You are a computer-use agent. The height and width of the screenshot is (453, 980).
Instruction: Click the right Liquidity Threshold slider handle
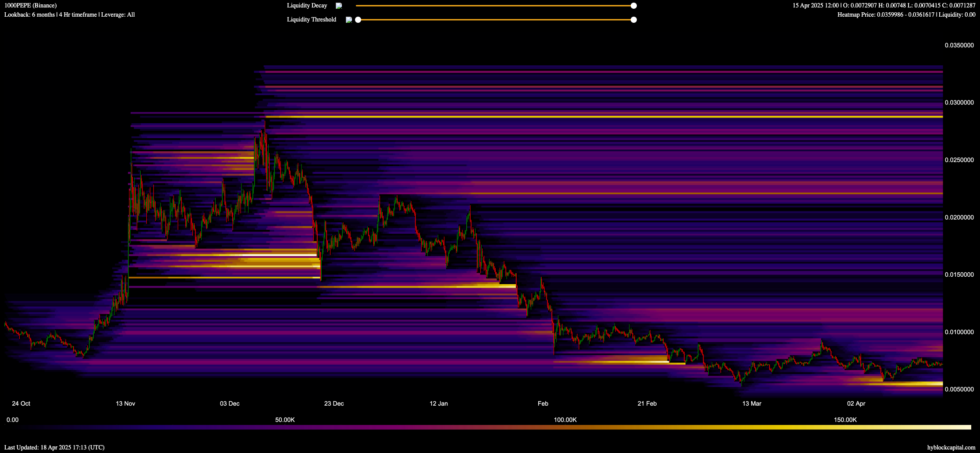pyautogui.click(x=633, y=20)
